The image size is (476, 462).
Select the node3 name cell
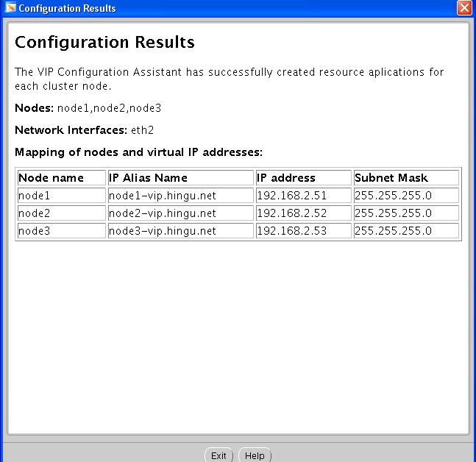click(x=61, y=230)
